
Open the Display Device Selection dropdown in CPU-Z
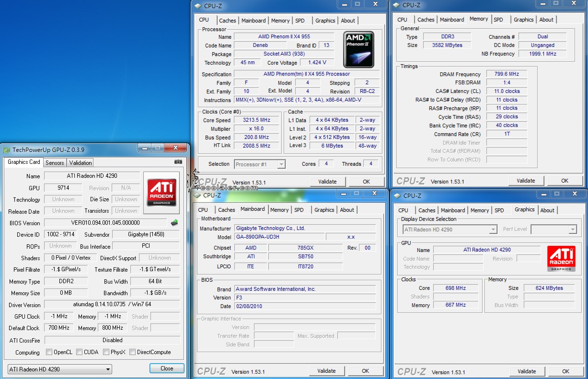click(x=450, y=230)
